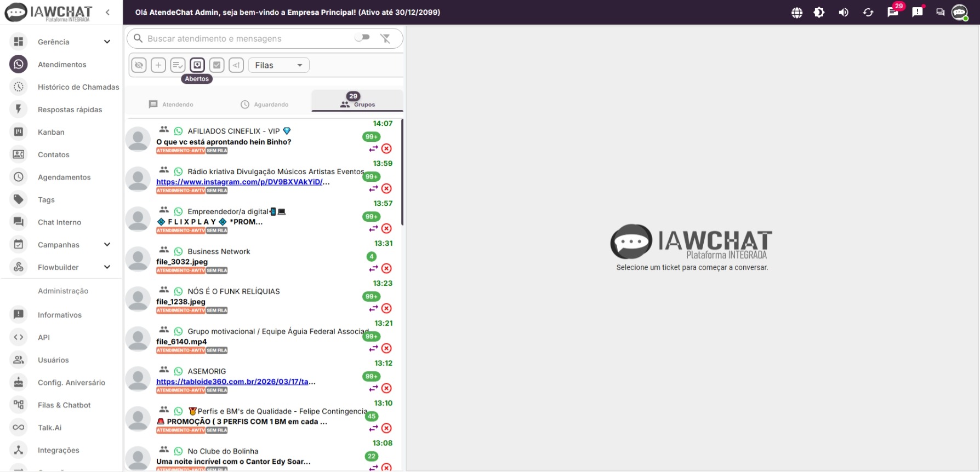
Task: Toggle dark mode with the brightness icon
Action: click(x=819, y=13)
